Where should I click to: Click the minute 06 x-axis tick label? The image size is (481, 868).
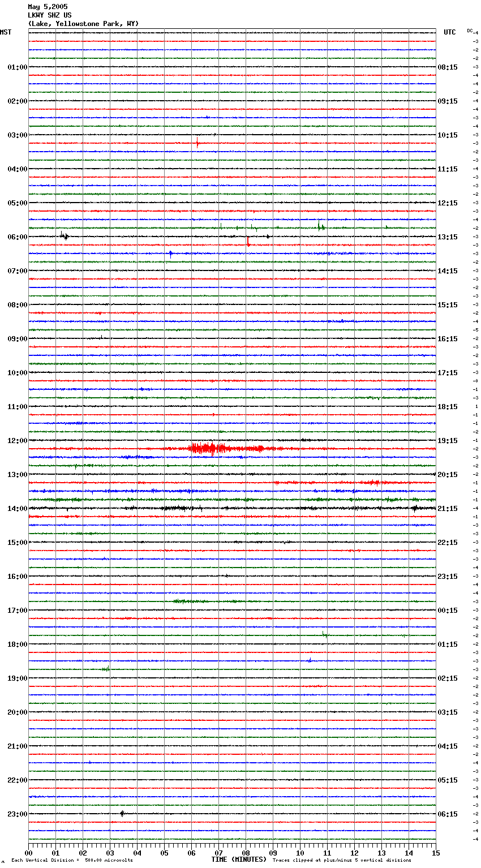pos(191,853)
